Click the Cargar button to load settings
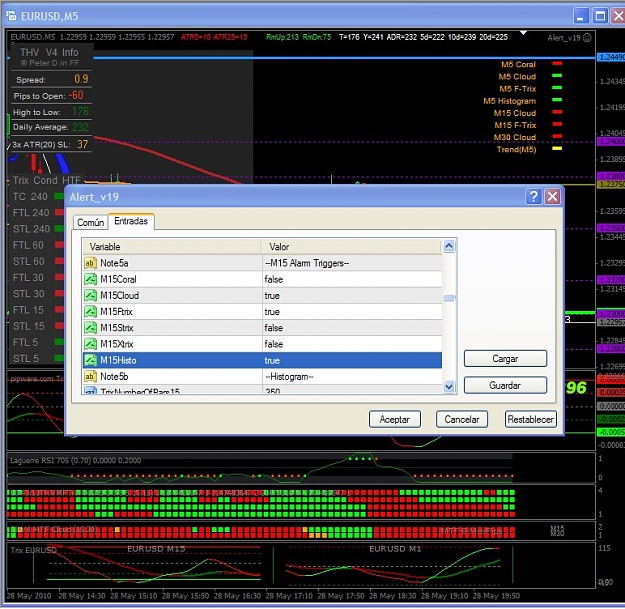 pos(505,359)
